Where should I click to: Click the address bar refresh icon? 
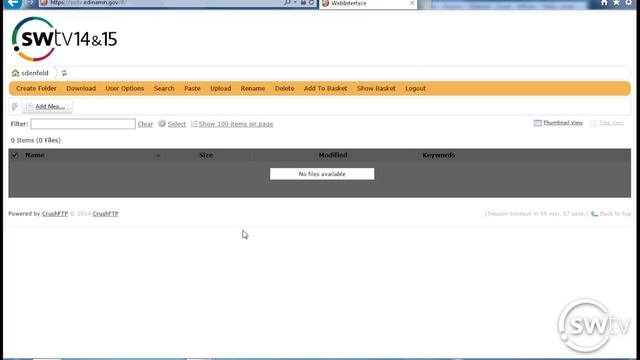[311, 2]
